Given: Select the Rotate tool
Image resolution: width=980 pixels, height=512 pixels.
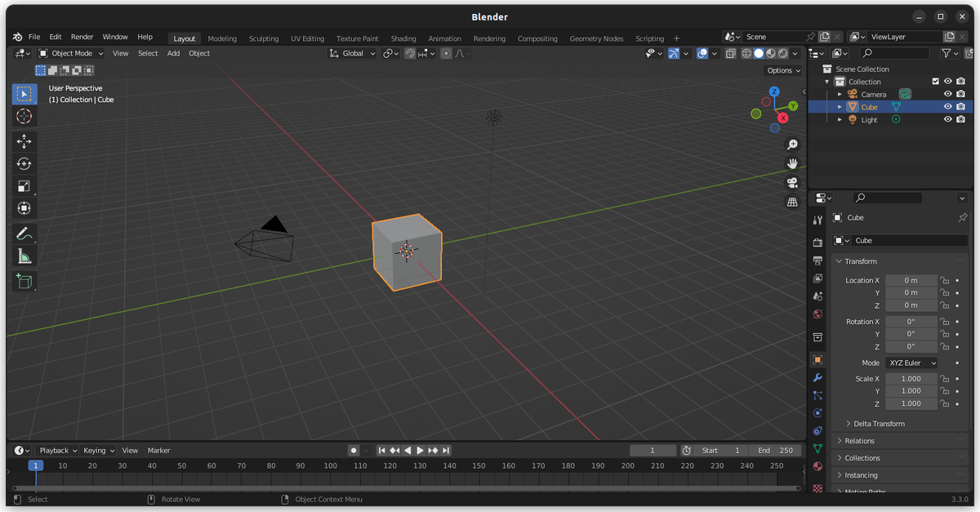Looking at the screenshot, I should click(x=24, y=163).
